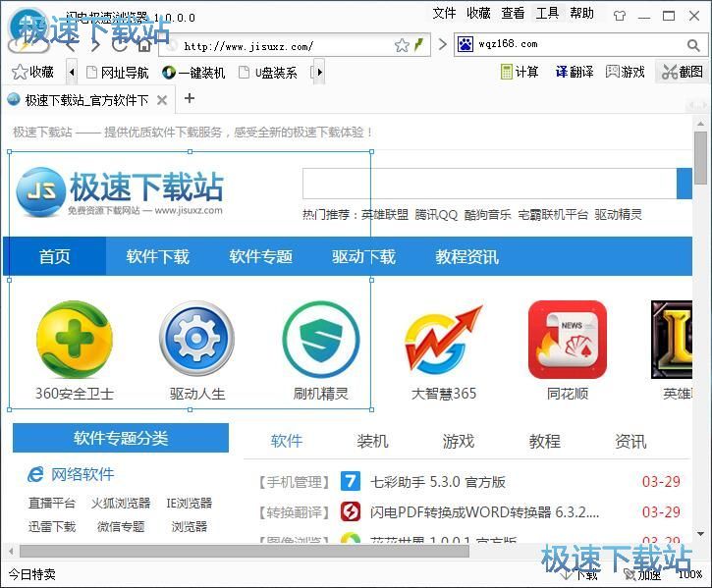
Task: Bookmark page with address bar star
Action: pyautogui.click(x=402, y=45)
